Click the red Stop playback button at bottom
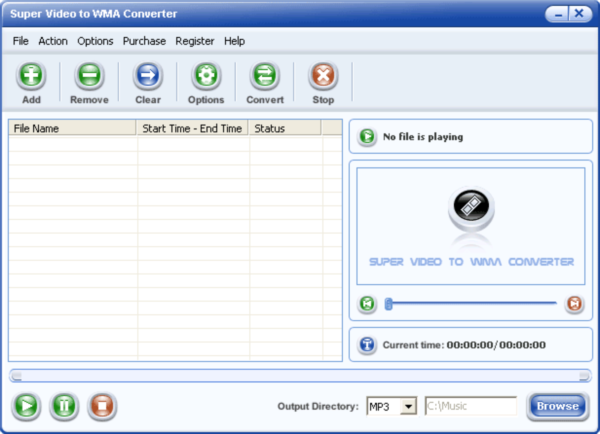600x434 pixels. 102,405
